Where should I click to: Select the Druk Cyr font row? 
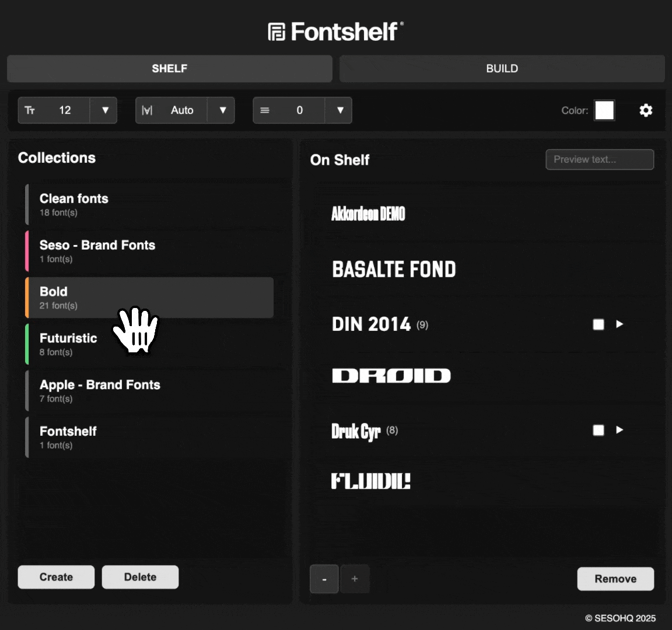pyautogui.click(x=479, y=430)
